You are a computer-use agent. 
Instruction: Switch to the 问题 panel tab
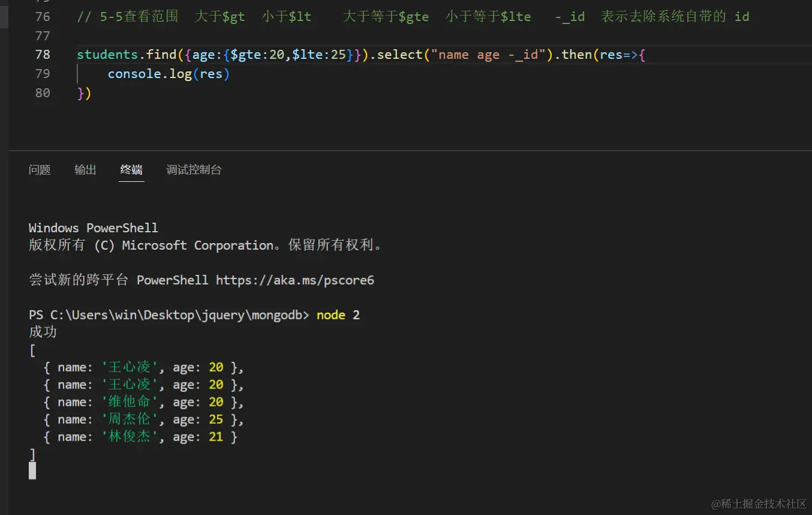(40, 170)
